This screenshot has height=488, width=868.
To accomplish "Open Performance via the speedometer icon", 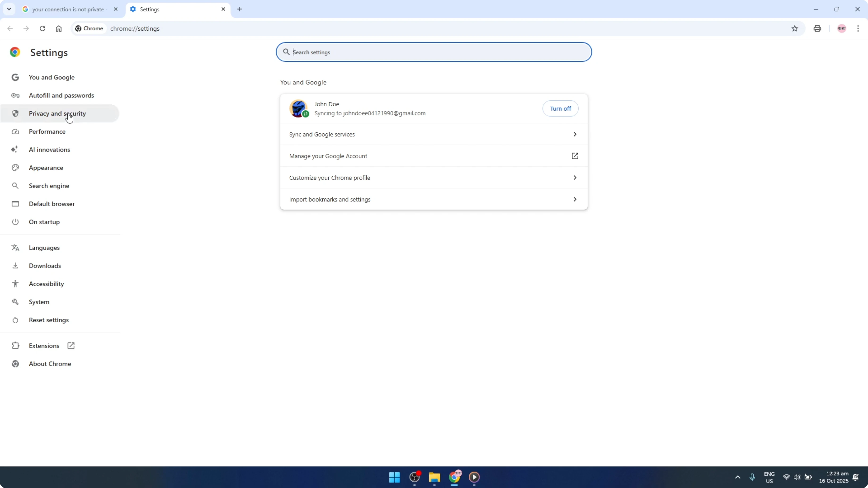I will pos(15,131).
